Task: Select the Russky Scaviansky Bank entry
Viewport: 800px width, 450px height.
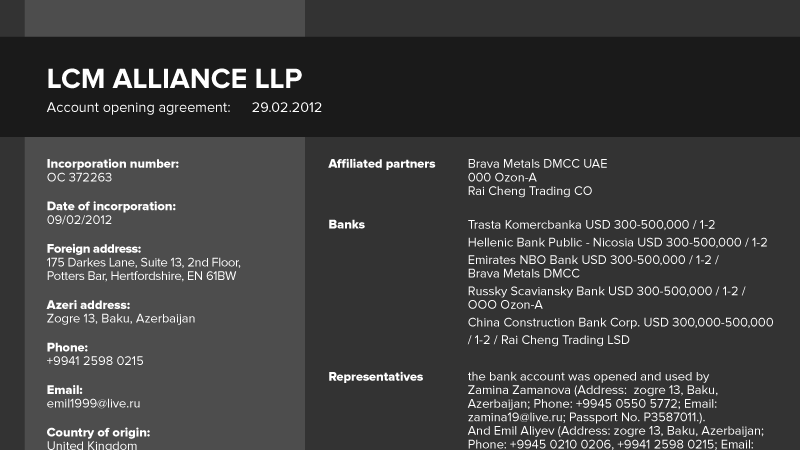Action: tap(606, 291)
